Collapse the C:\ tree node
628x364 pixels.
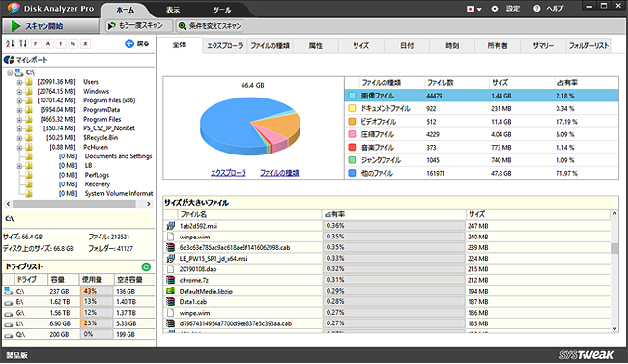click(x=10, y=72)
